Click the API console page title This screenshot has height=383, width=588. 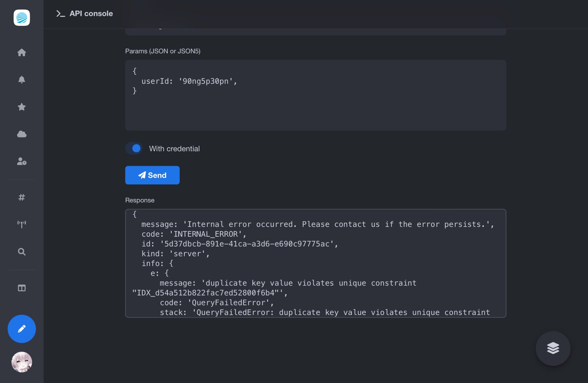[91, 13]
